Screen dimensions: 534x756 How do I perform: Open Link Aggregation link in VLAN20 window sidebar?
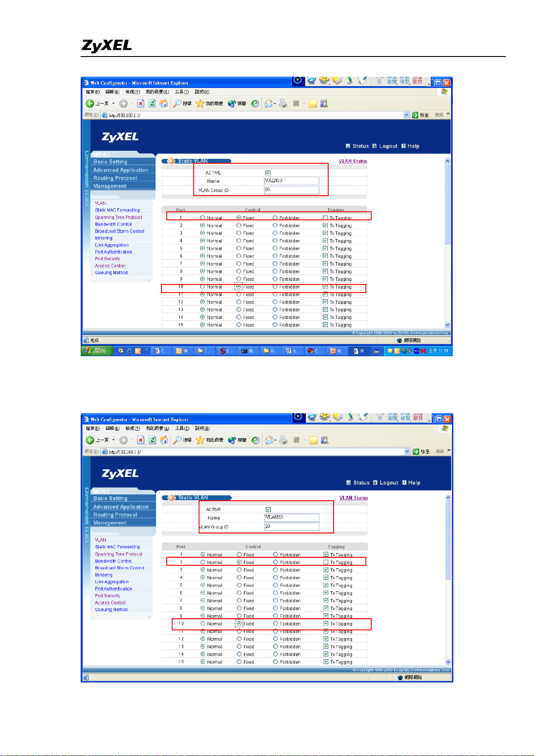click(x=112, y=582)
